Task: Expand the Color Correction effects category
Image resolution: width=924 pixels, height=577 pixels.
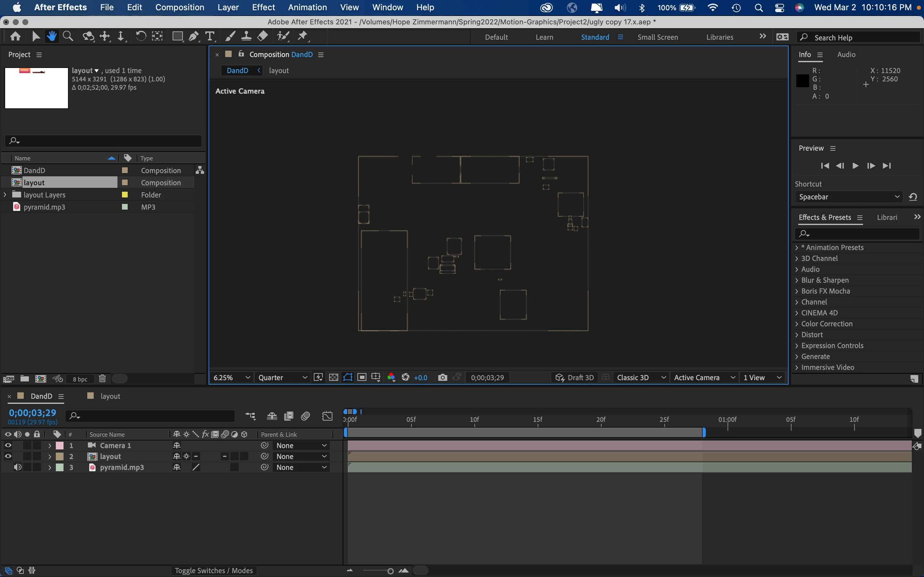Action: [797, 324]
